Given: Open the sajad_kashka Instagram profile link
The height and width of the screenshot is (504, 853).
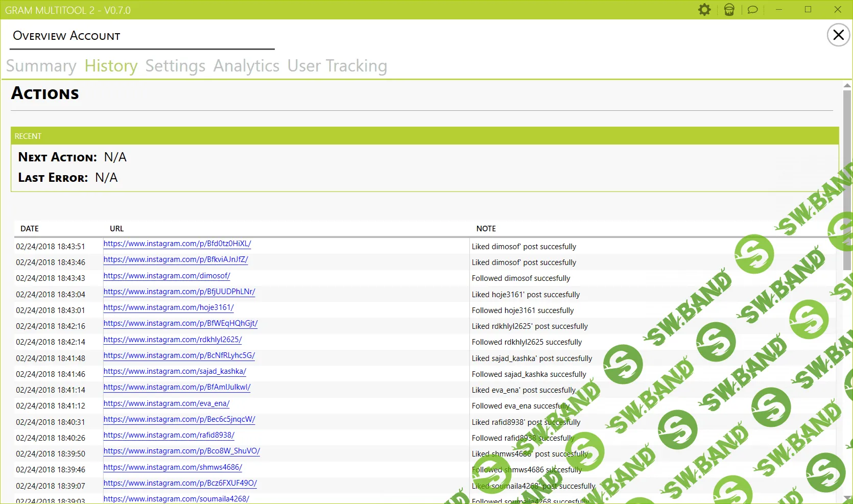Looking at the screenshot, I should (x=174, y=371).
